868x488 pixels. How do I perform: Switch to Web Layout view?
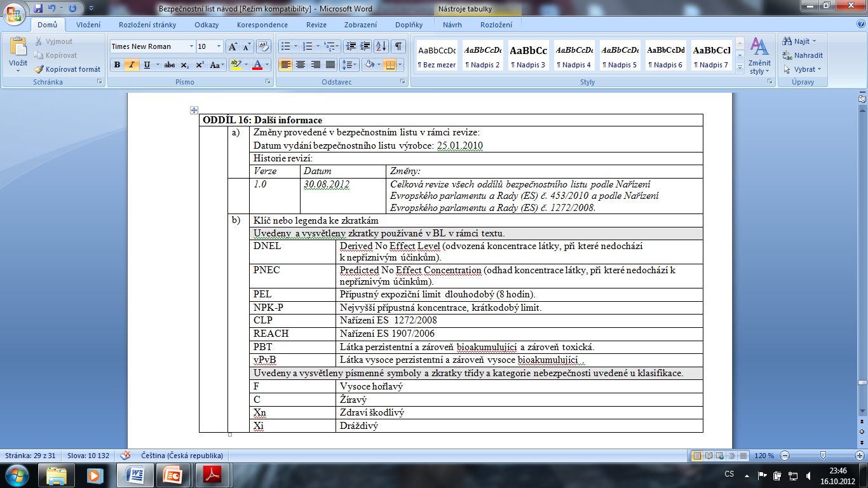(719, 456)
